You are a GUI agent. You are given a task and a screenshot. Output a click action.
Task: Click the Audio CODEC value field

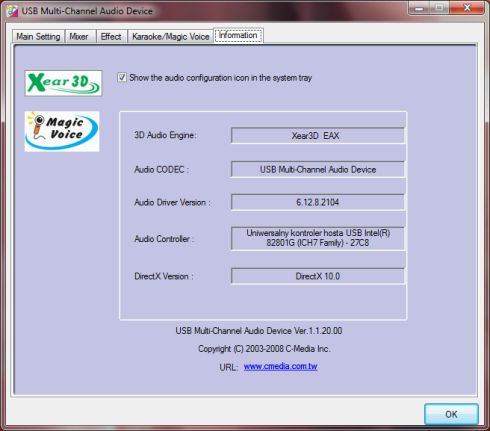(x=318, y=169)
